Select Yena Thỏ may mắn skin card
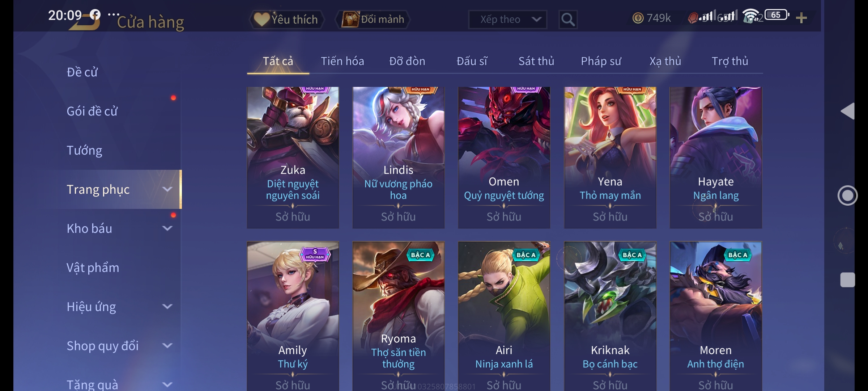 610,157
